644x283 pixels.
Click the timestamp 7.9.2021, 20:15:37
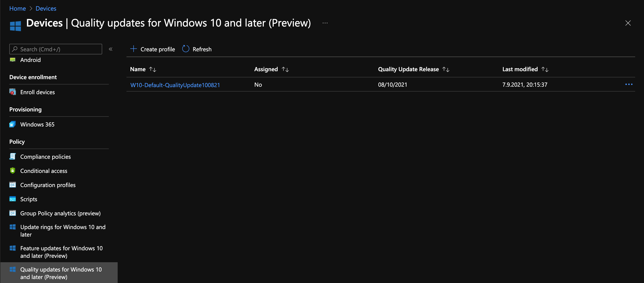525,85
